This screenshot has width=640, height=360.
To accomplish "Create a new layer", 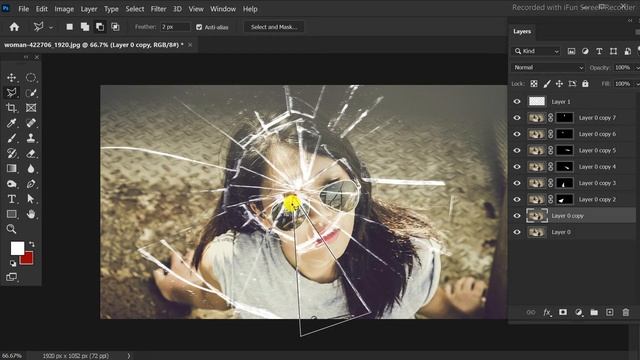I will tap(609, 312).
